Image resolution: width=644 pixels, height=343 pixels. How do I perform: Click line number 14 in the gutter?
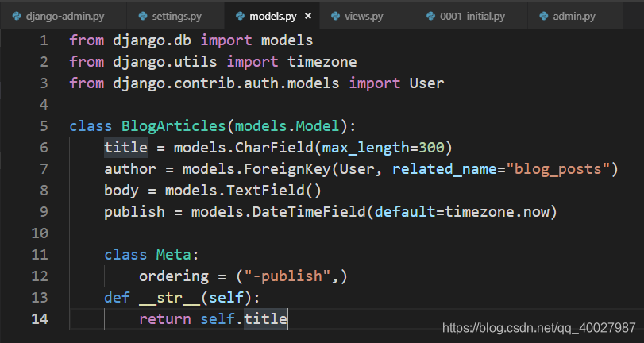tap(40, 318)
